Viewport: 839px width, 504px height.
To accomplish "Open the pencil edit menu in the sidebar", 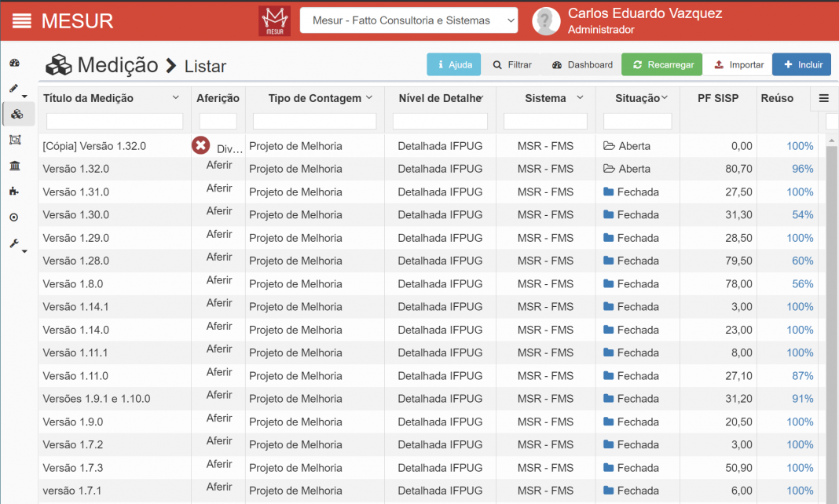I will tap(14, 88).
